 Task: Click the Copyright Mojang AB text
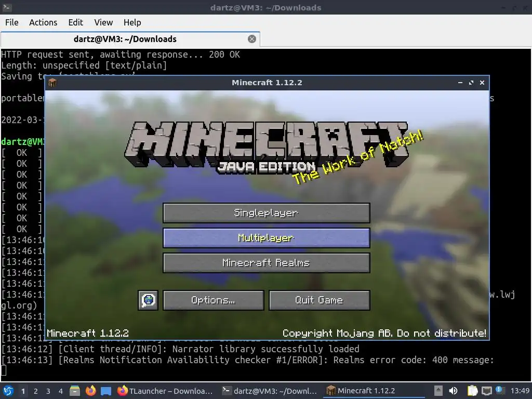384,333
